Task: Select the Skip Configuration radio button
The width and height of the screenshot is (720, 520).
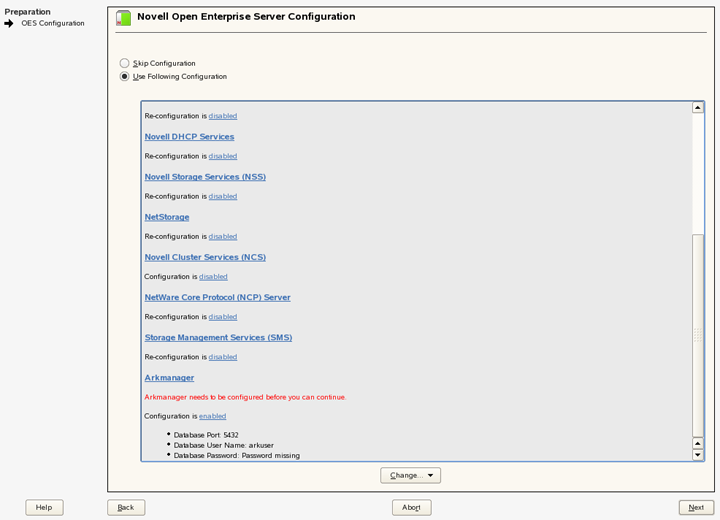Action: tap(124, 63)
